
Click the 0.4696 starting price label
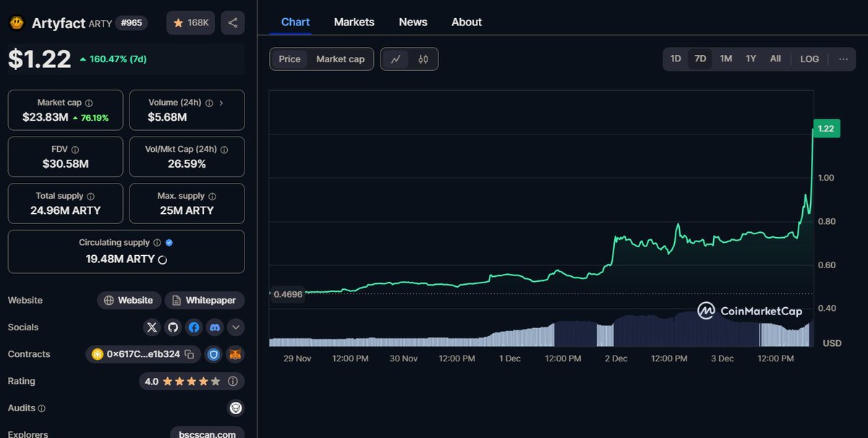[x=287, y=294]
